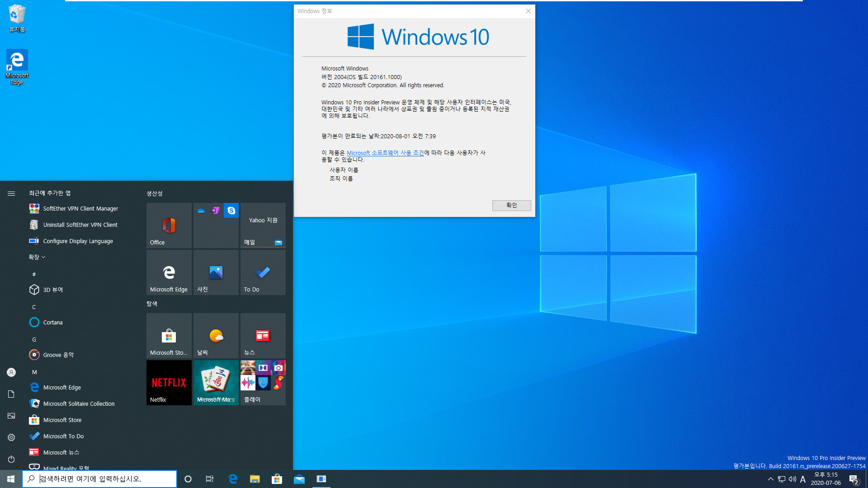Screen dimensions: 868x488
Task: Open OneNote icon in folder tile
Action: click(x=216, y=211)
